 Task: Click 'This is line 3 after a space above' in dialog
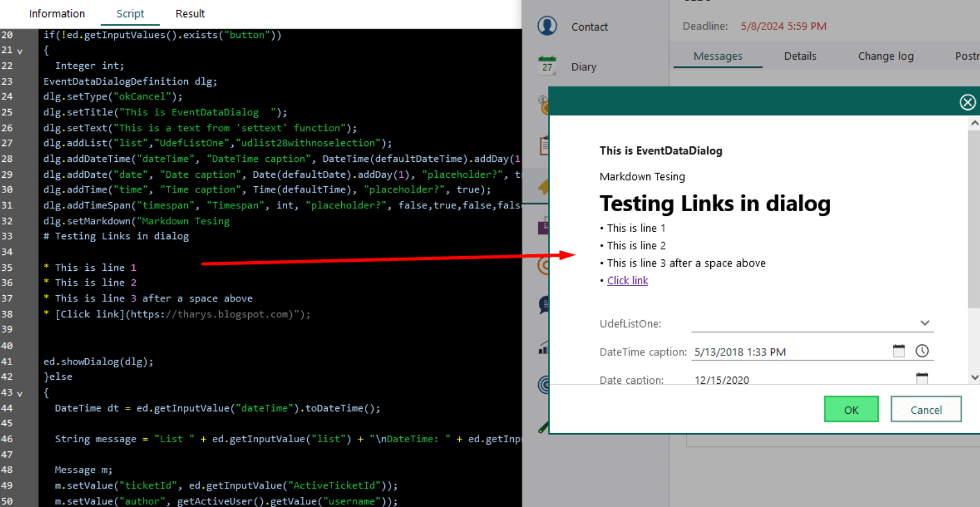tap(686, 263)
